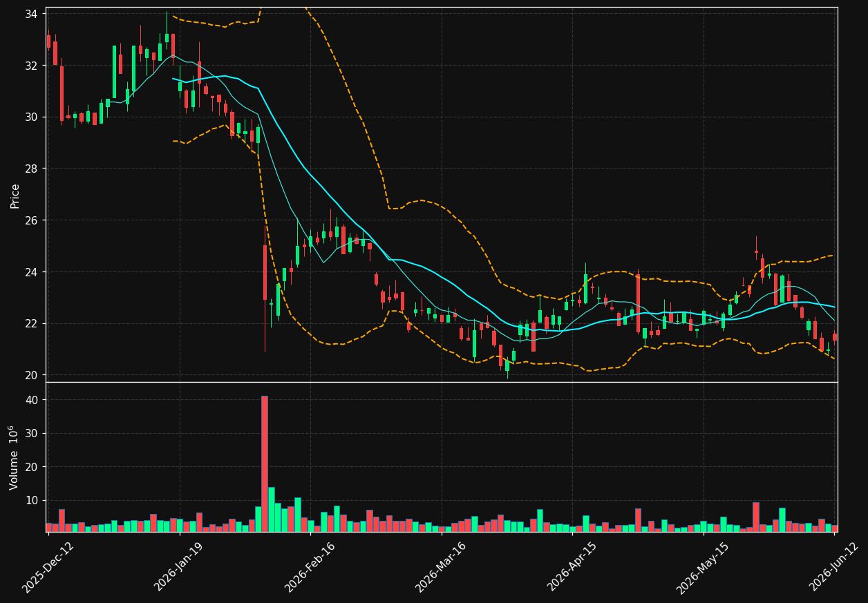Click the 30 tick on volume axis
Viewport: 868px width, 603px height.
[31, 434]
